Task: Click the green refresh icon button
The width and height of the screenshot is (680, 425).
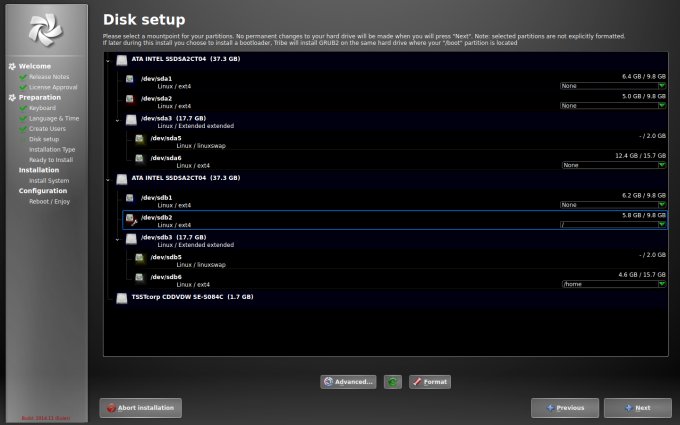Action: tap(392, 382)
